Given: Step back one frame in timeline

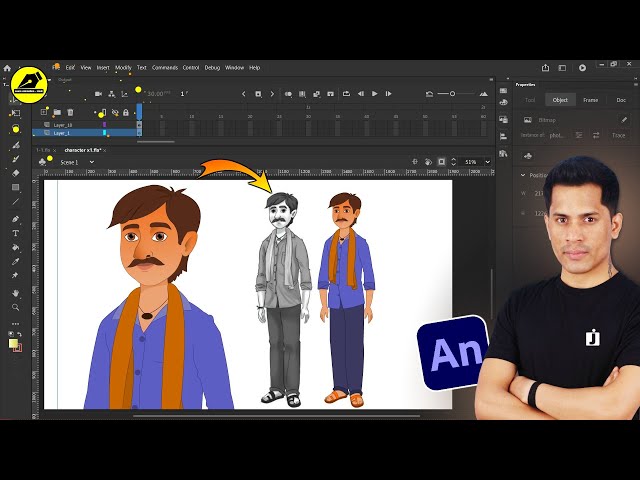Looking at the screenshot, I should coord(361,94).
